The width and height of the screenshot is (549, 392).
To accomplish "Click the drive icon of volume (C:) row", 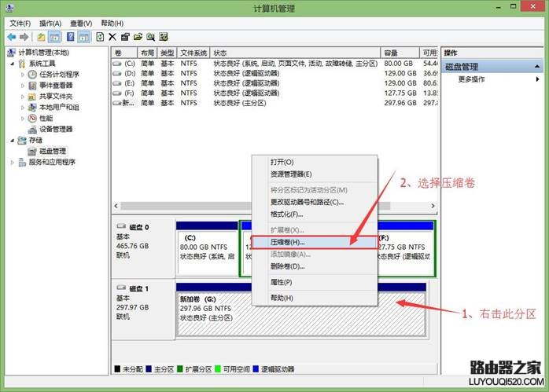I will (117, 64).
